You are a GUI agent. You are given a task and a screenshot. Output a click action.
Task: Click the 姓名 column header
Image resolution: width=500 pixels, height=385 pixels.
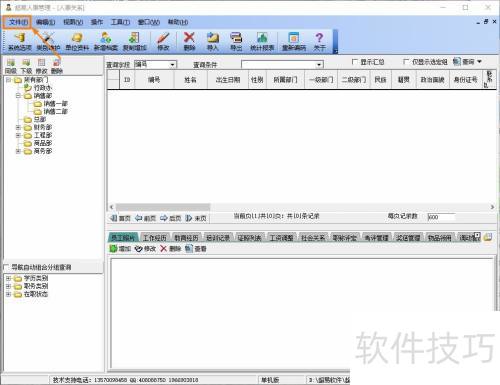tap(190, 80)
